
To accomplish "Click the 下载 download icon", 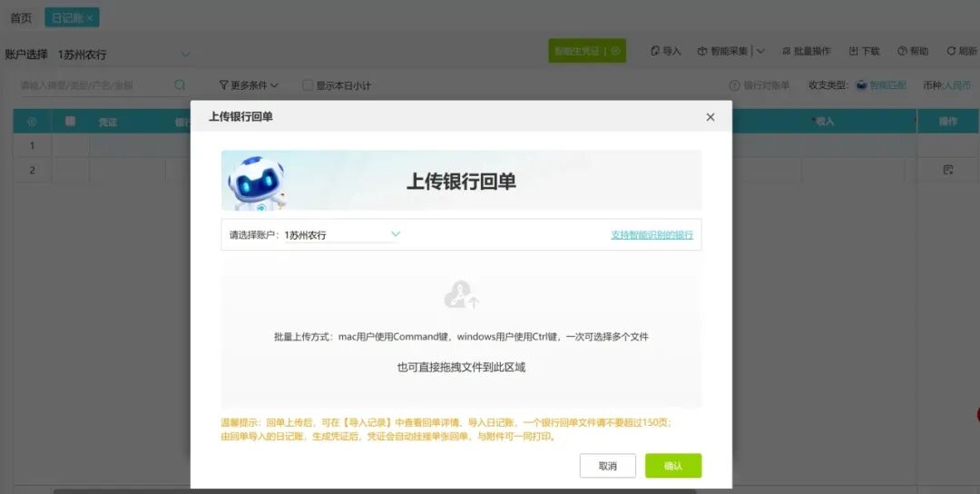I will pyautogui.click(x=853, y=51).
